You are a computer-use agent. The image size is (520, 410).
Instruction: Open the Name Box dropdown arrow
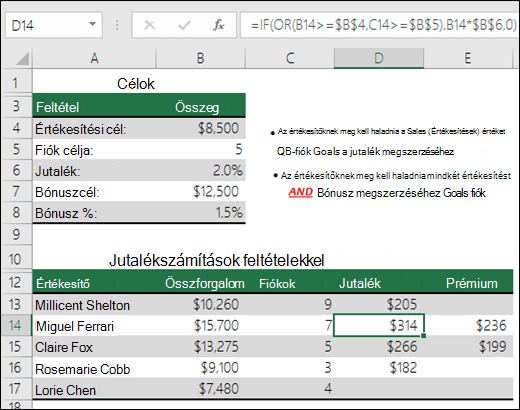(92, 24)
